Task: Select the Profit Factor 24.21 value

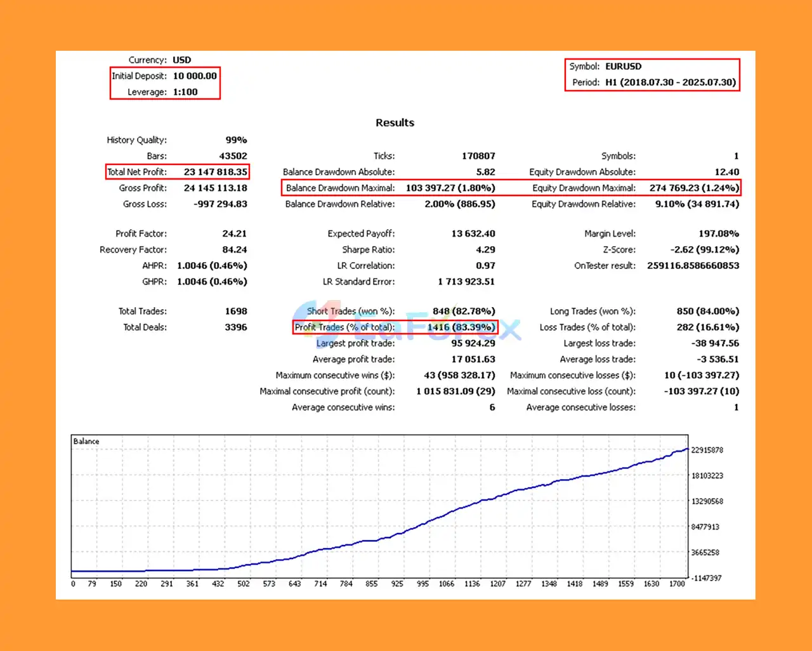Action: (x=235, y=233)
